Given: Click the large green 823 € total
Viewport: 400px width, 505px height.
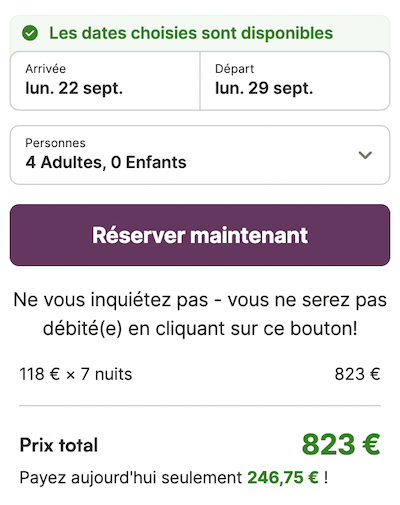Looking at the screenshot, I should point(341,444).
